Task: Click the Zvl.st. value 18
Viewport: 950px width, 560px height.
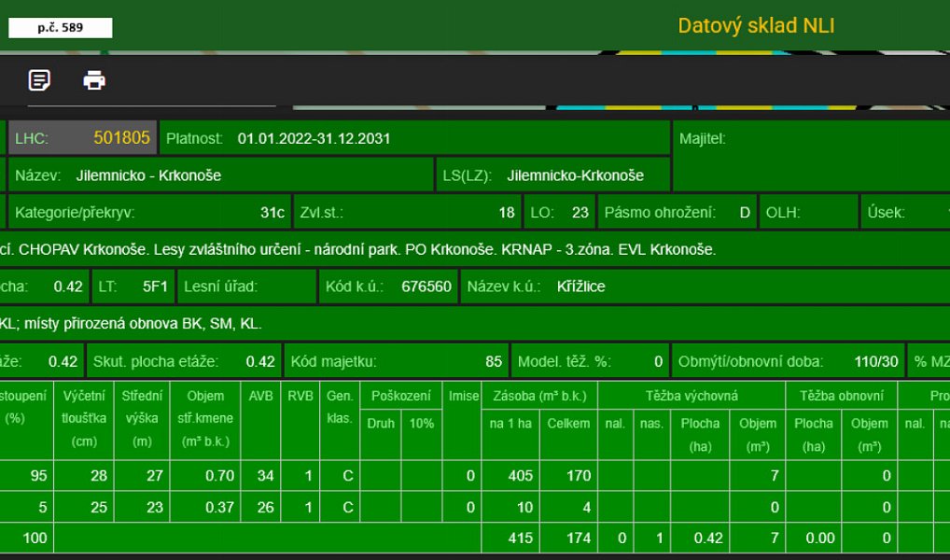Action: (x=507, y=213)
